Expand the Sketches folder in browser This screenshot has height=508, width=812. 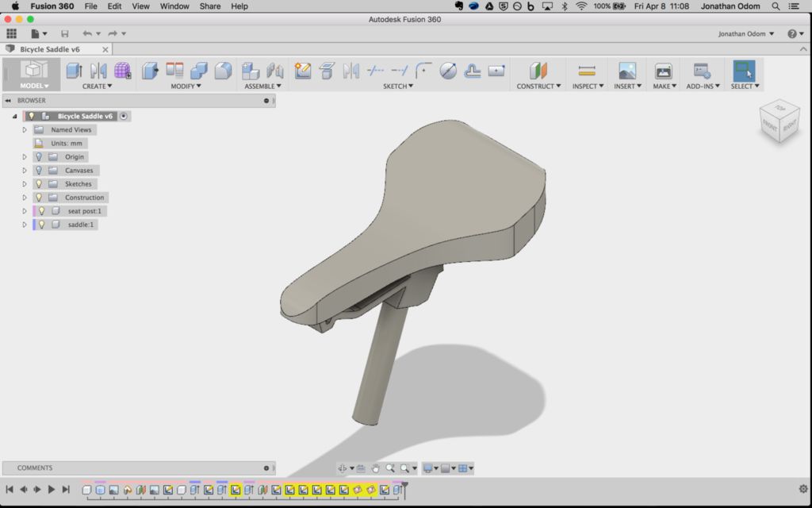coord(25,184)
